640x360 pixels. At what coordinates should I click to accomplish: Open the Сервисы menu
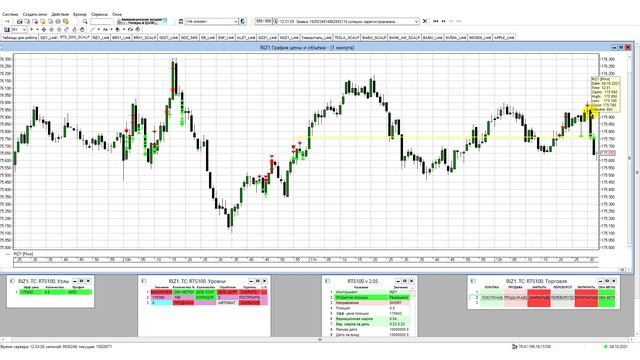99,14
